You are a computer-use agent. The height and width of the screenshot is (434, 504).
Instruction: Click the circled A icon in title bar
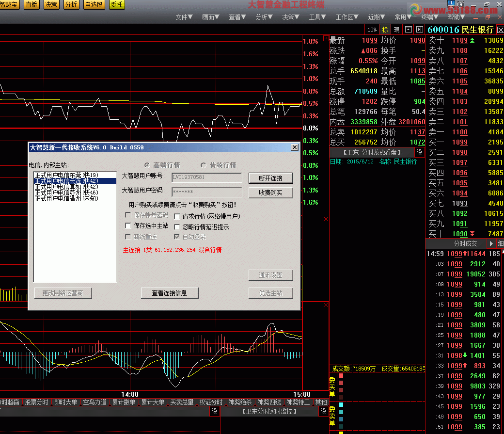(461, 4)
